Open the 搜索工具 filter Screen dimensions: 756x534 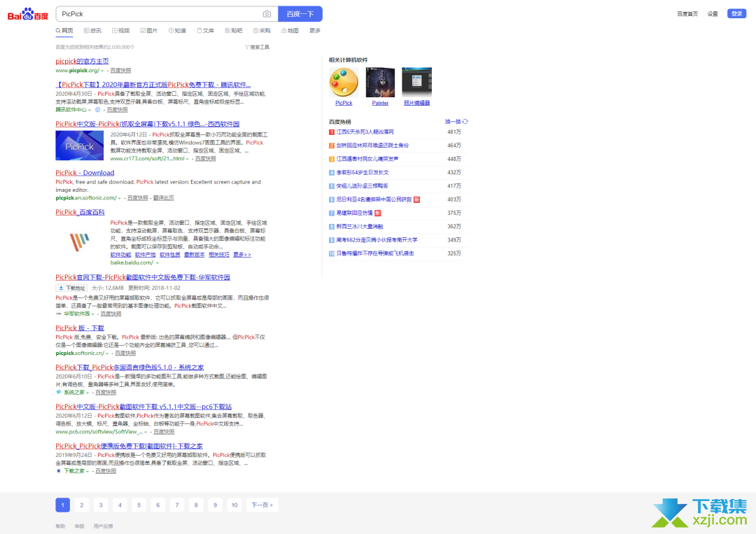click(257, 47)
